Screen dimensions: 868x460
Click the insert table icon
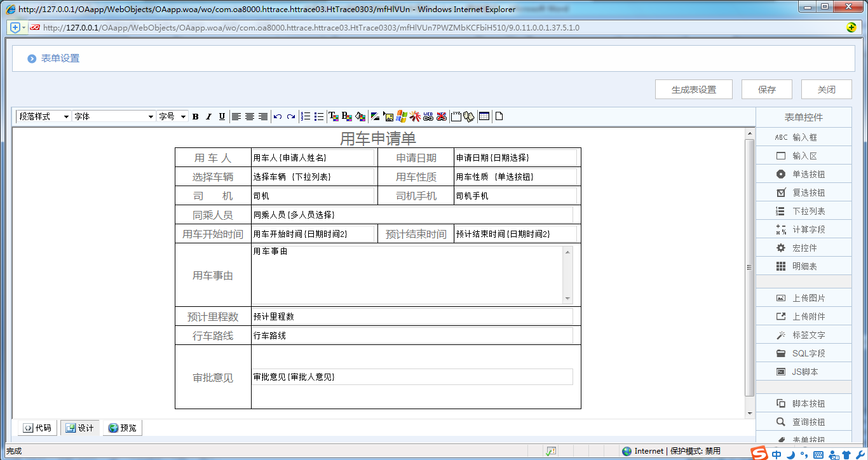pyautogui.click(x=484, y=116)
